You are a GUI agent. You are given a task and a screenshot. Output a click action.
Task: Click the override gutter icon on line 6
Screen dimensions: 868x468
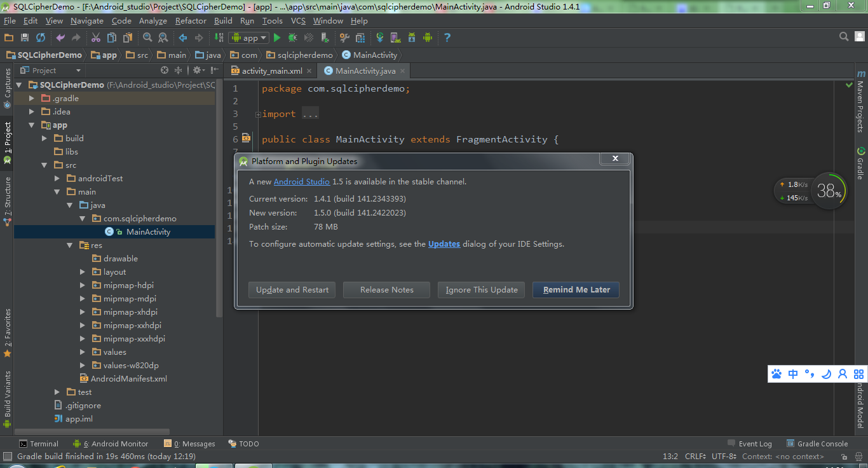click(246, 138)
